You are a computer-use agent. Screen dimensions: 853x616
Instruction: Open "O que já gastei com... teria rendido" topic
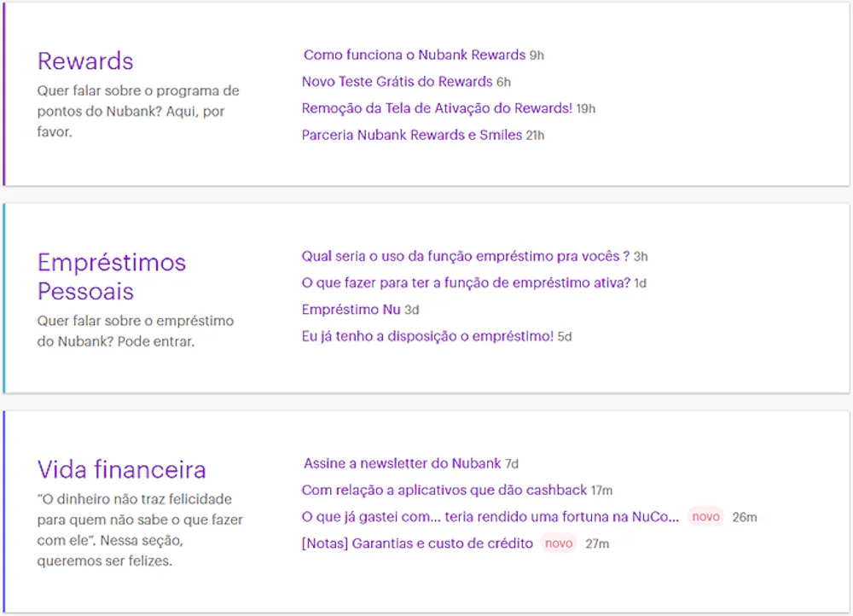(490, 517)
